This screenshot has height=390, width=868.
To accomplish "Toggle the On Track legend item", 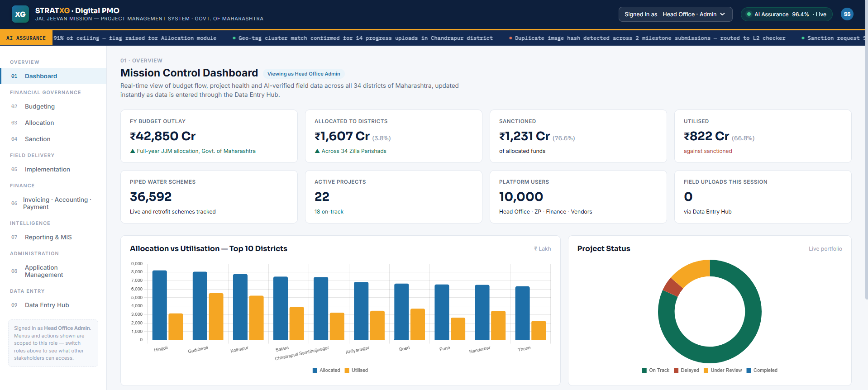I will click(x=656, y=370).
